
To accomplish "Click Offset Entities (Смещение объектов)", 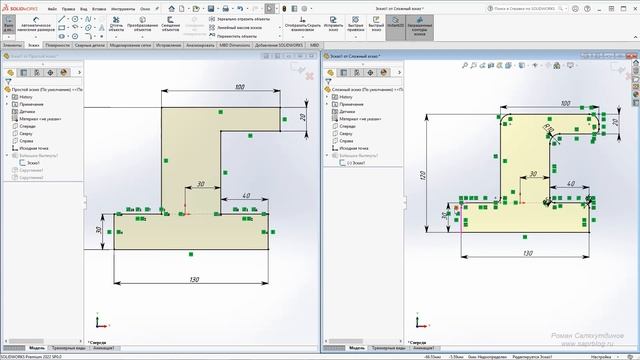I will click(x=170, y=24).
